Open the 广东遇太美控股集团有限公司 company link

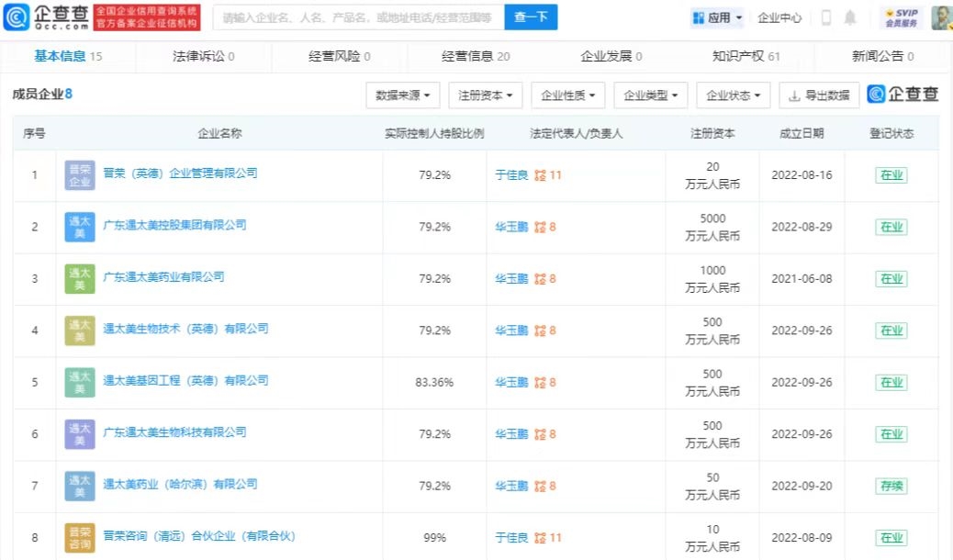coord(174,225)
